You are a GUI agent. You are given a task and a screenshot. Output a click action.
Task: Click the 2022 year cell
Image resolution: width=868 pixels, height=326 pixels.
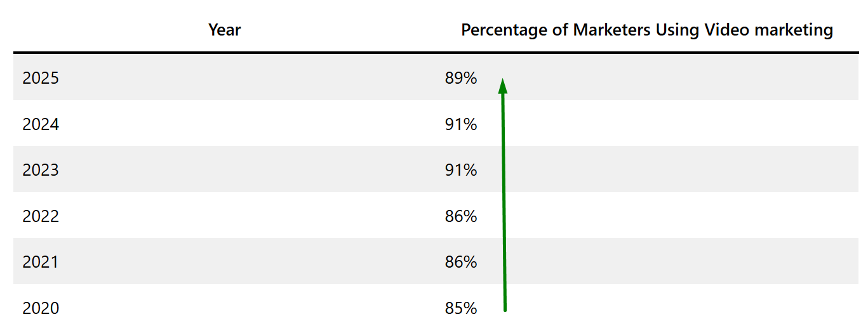(41, 217)
